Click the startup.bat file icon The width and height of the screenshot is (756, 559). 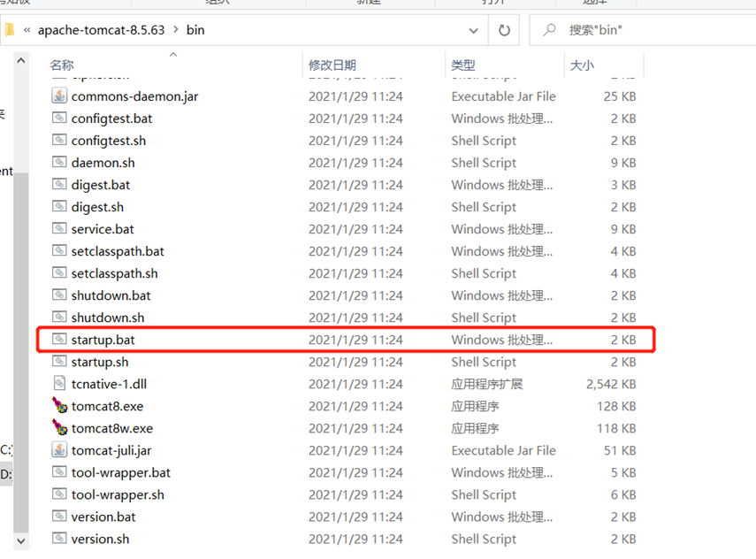point(59,339)
